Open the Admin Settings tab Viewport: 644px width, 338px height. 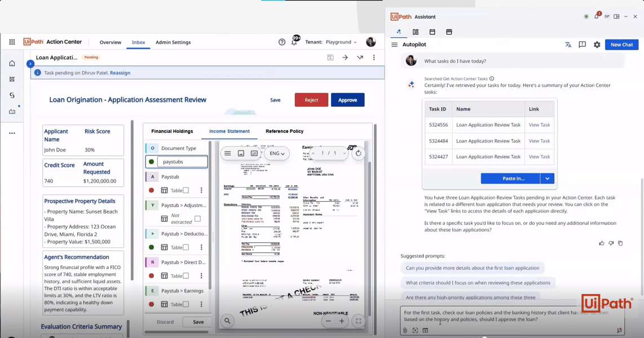[x=173, y=42]
